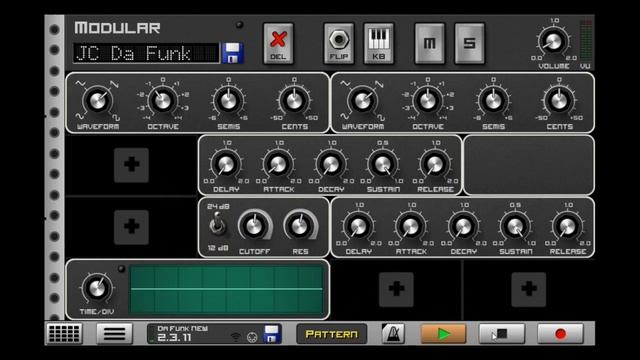Switch mode with the PATTERN button
The image size is (640, 360).
(331, 334)
